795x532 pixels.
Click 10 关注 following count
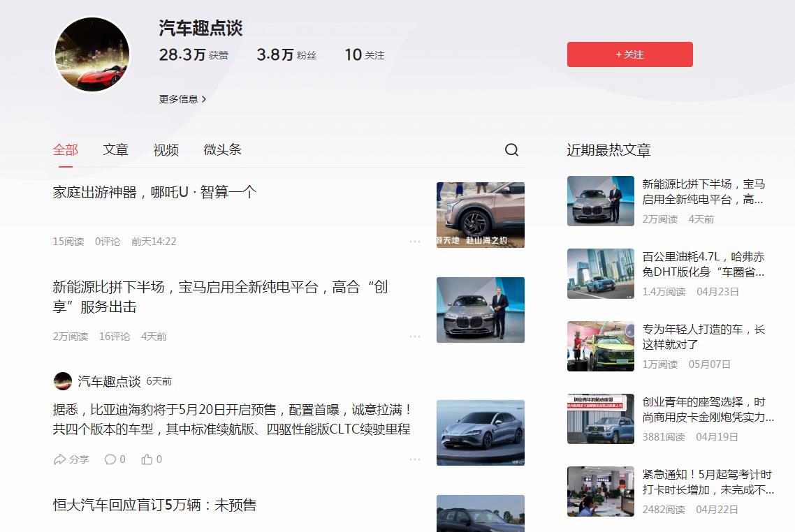[x=365, y=54]
